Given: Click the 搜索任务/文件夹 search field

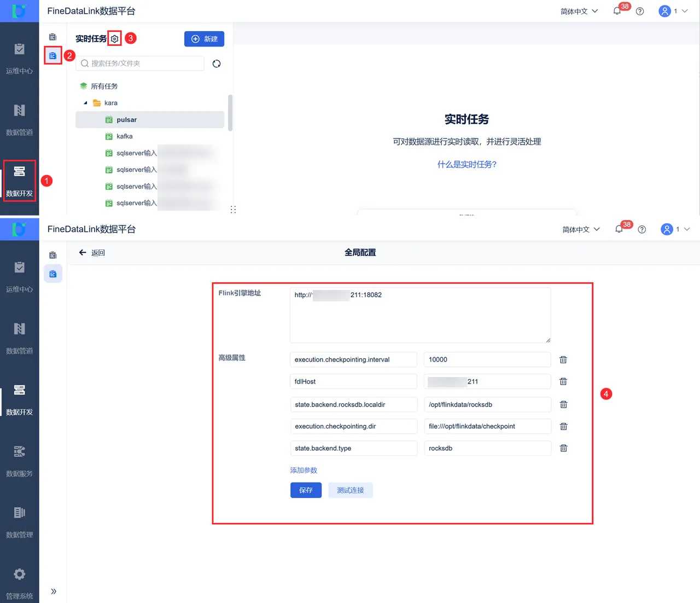Looking at the screenshot, I should tap(140, 63).
